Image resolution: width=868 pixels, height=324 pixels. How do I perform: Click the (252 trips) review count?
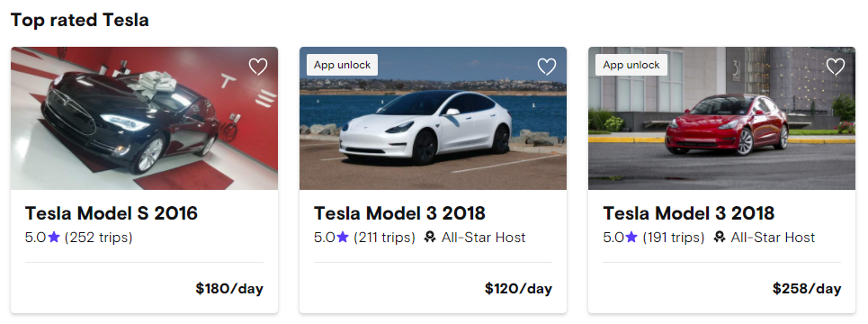coord(99,238)
